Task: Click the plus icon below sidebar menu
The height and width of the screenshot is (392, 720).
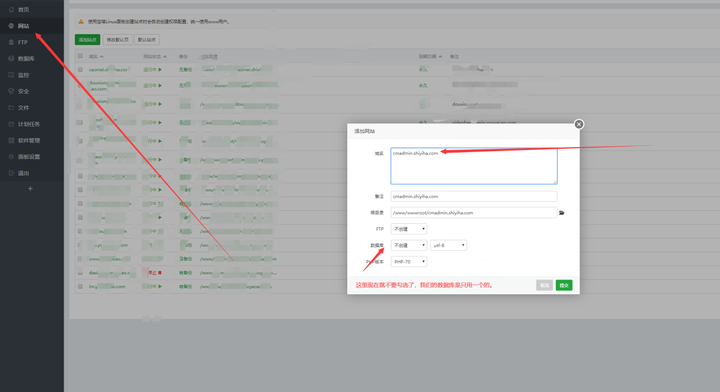Action: [x=30, y=188]
